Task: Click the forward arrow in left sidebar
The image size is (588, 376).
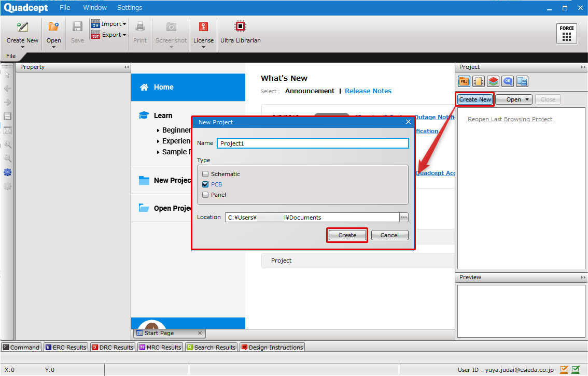Action: pyautogui.click(x=7, y=102)
